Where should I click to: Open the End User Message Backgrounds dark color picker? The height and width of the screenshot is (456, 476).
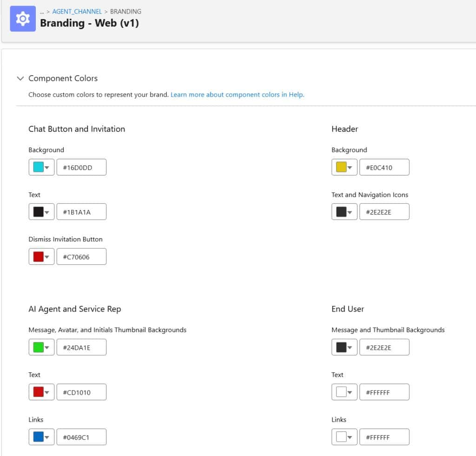click(x=344, y=347)
